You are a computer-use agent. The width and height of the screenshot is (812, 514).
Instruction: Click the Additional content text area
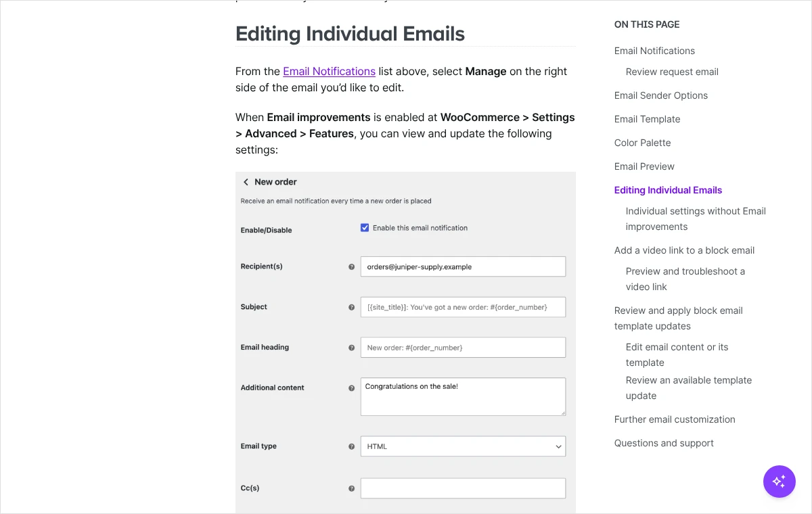pos(463,396)
